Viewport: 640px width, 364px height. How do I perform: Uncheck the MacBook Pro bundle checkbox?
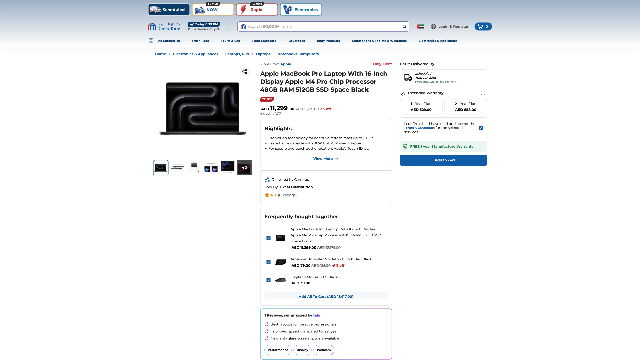tap(268, 238)
